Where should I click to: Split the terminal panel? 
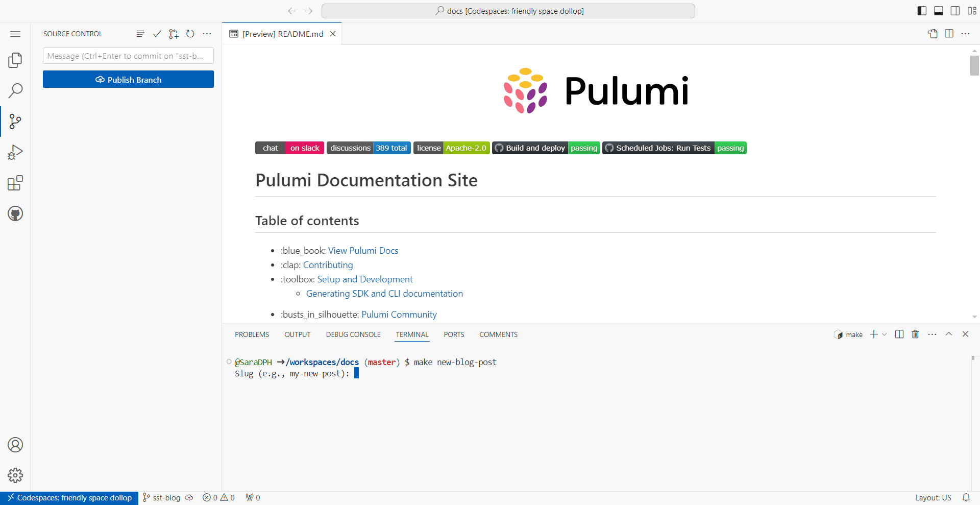899,334
